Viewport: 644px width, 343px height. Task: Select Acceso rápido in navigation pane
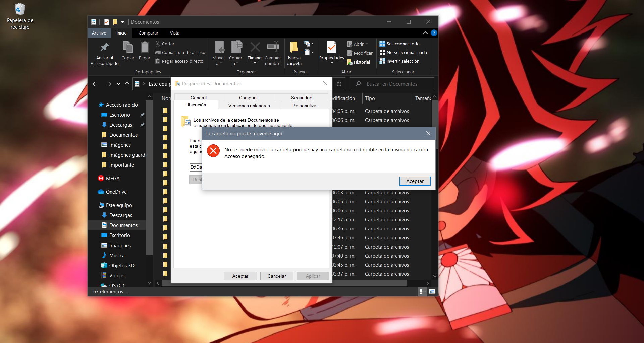(x=118, y=105)
